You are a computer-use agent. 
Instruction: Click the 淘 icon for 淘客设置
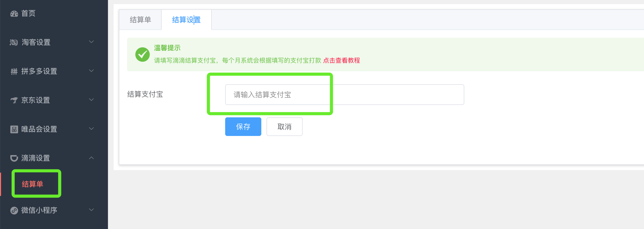click(x=14, y=42)
